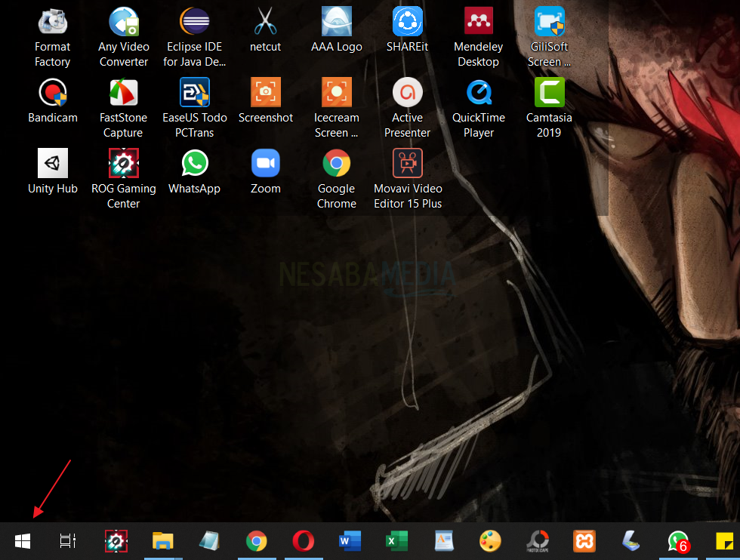Open Task View in the taskbar
Image resolution: width=740 pixels, height=560 pixels.
pos(68,541)
